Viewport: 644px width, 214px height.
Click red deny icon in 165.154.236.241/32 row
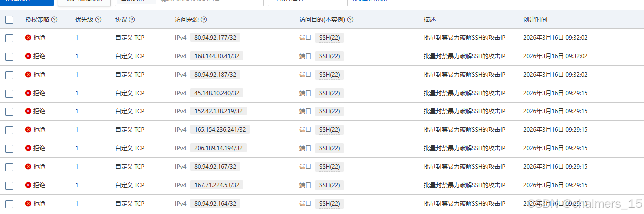pos(28,130)
